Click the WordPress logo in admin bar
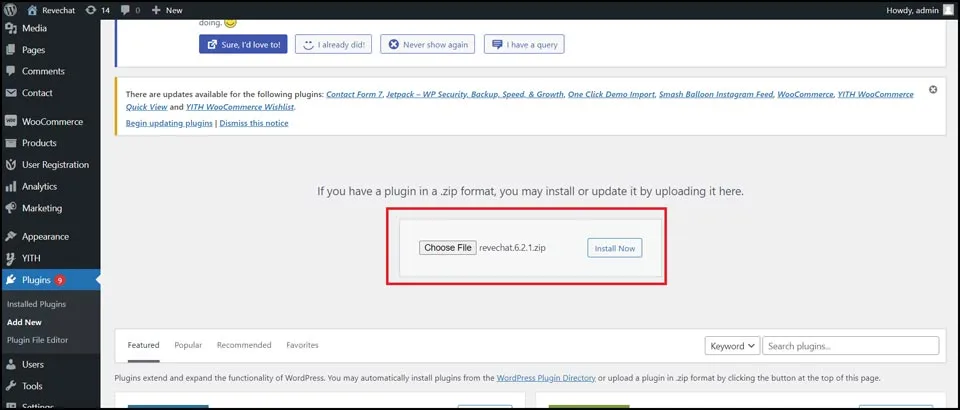 click(x=11, y=10)
